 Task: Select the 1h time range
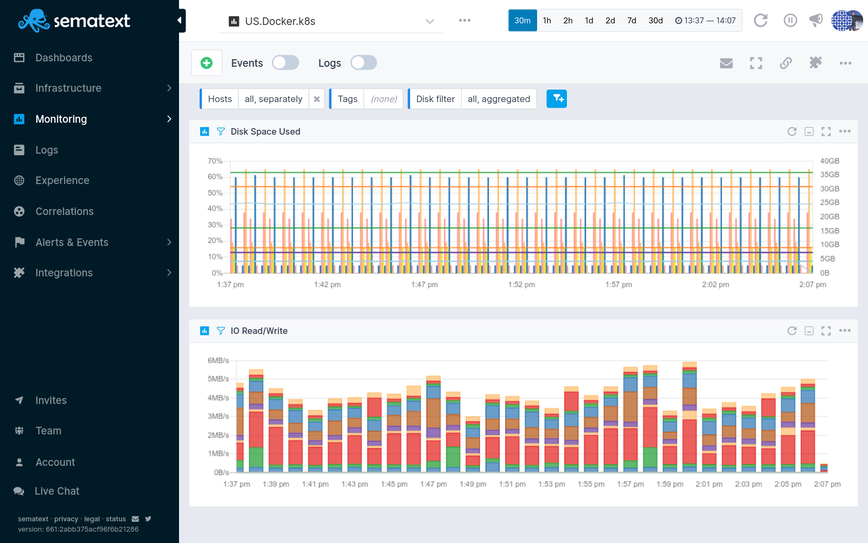coord(547,20)
